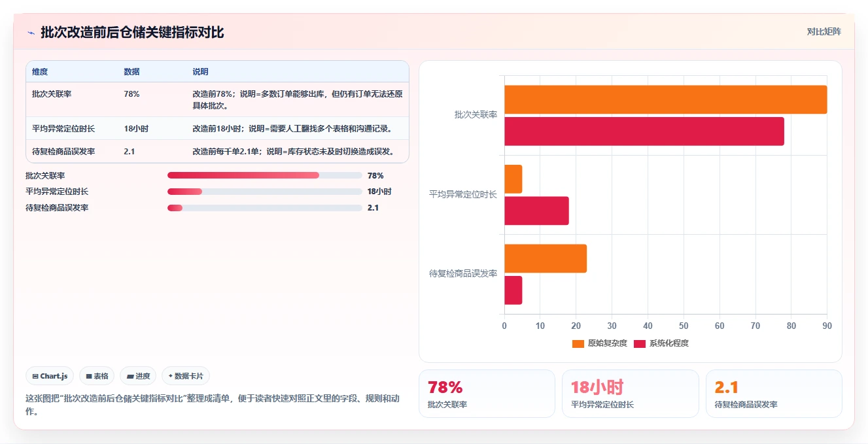Click red bar for 待复检商品误发率 in chart
The width and height of the screenshot is (868, 444).
(513, 290)
